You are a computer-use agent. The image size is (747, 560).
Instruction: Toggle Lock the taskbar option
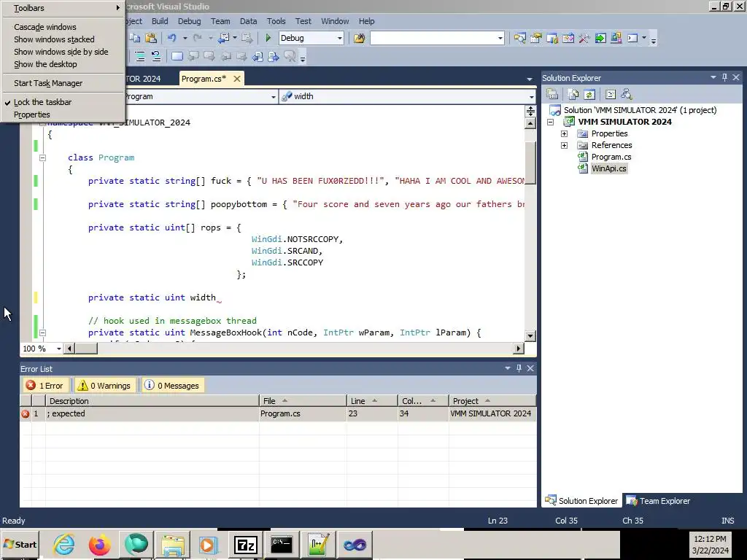(x=42, y=102)
